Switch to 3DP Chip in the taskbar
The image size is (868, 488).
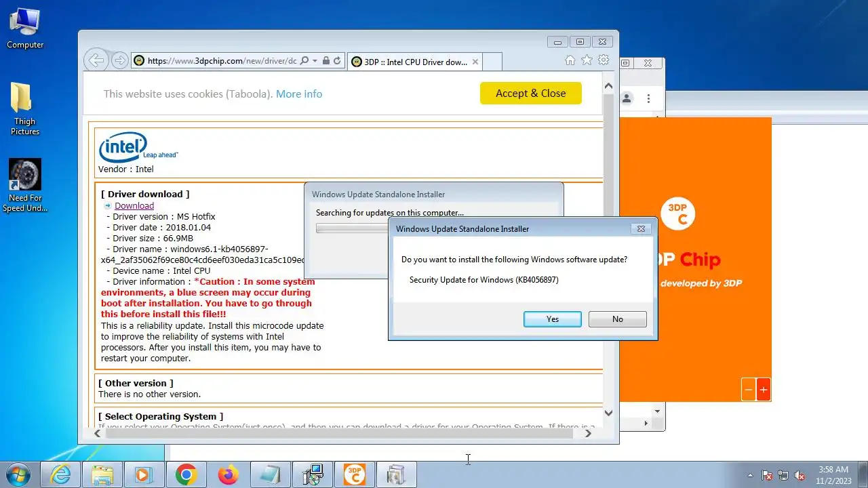point(354,475)
